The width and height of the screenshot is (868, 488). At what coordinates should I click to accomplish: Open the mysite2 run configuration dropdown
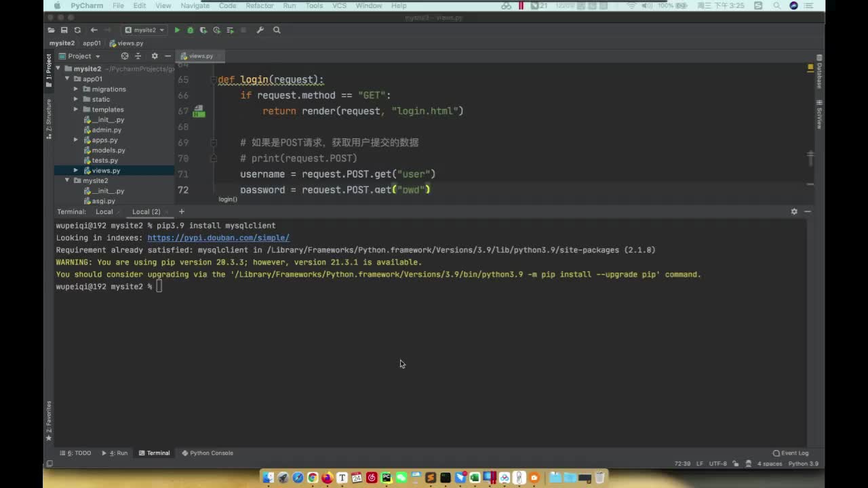pyautogui.click(x=144, y=30)
